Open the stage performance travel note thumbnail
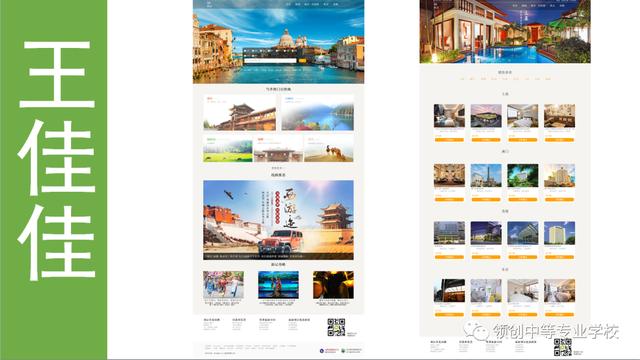Screen dimensions: 640x360 [278, 285]
